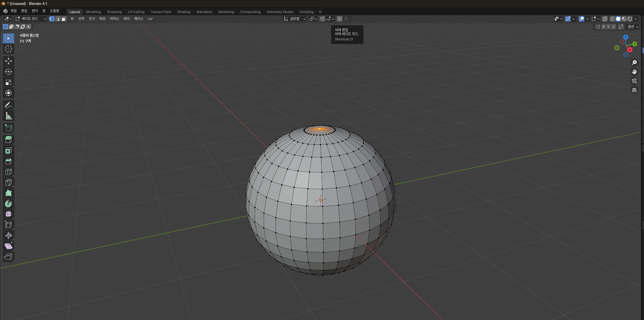Activate the Extrude Region tool

pyautogui.click(x=8, y=140)
